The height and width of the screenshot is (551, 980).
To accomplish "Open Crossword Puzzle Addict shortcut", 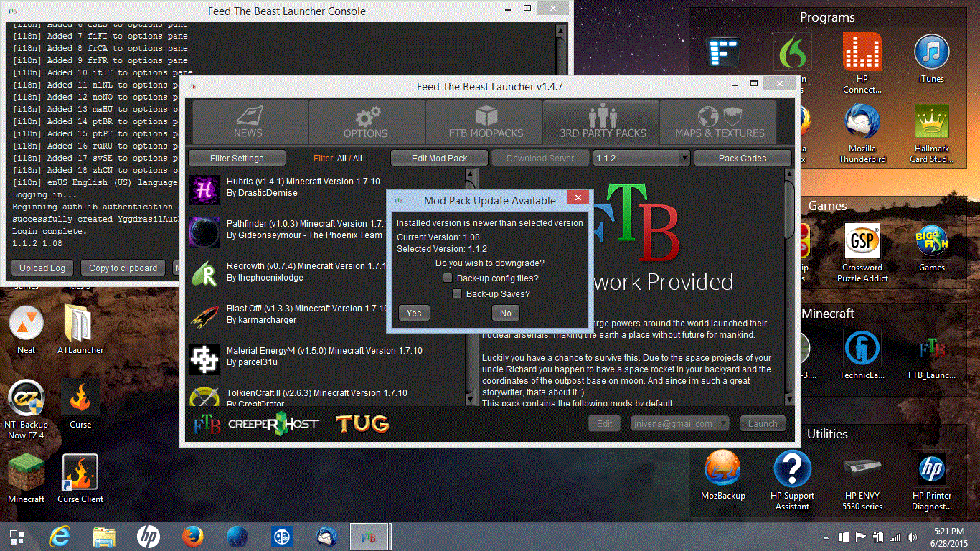I will [x=862, y=253].
